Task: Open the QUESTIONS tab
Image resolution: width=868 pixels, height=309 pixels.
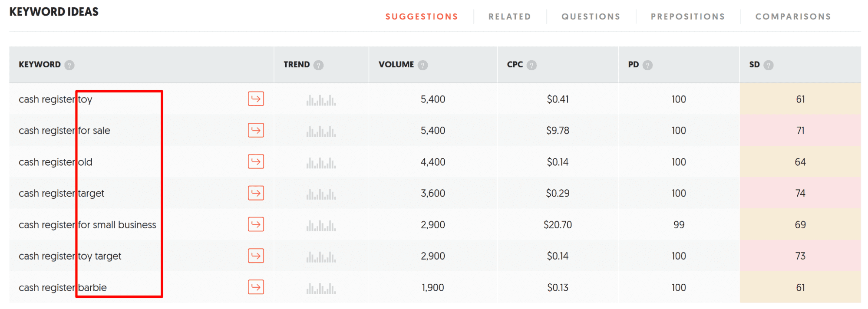Action: [591, 16]
